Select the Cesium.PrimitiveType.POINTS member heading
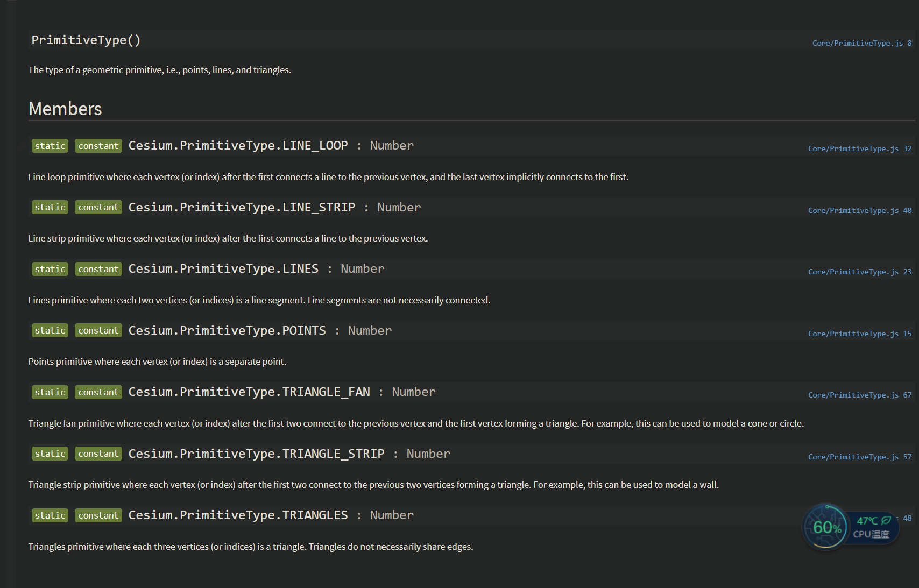 [227, 330]
